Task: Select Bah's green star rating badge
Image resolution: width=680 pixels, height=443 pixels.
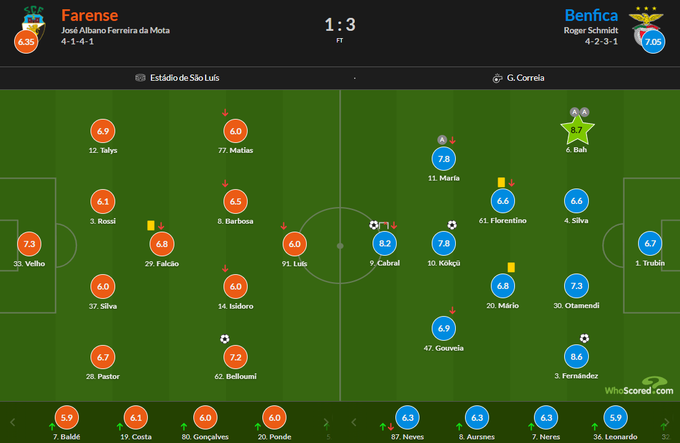Action: pyautogui.click(x=575, y=129)
